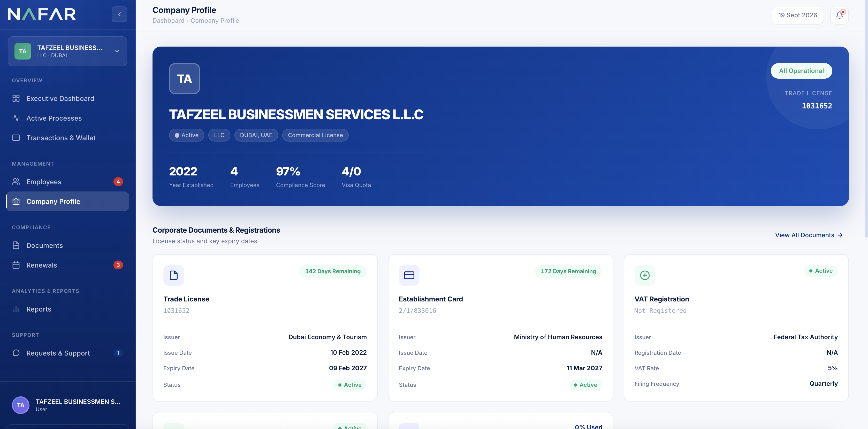Click Active badge on VAT Registration card

821,271
